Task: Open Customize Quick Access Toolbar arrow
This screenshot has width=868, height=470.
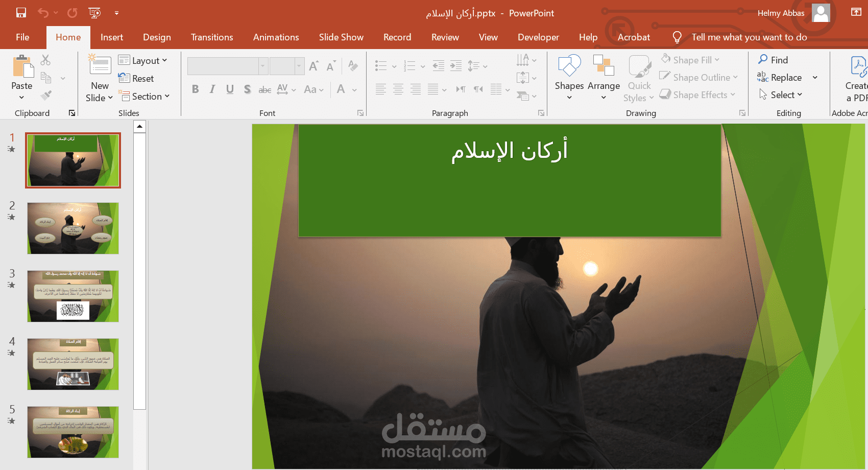Action: coord(116,13)
